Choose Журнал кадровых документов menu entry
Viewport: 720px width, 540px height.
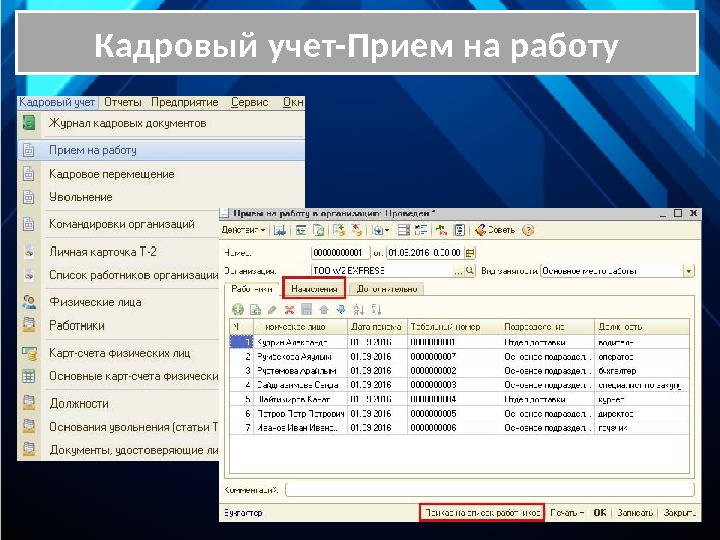pyautogui.click(x=127, y=123)
